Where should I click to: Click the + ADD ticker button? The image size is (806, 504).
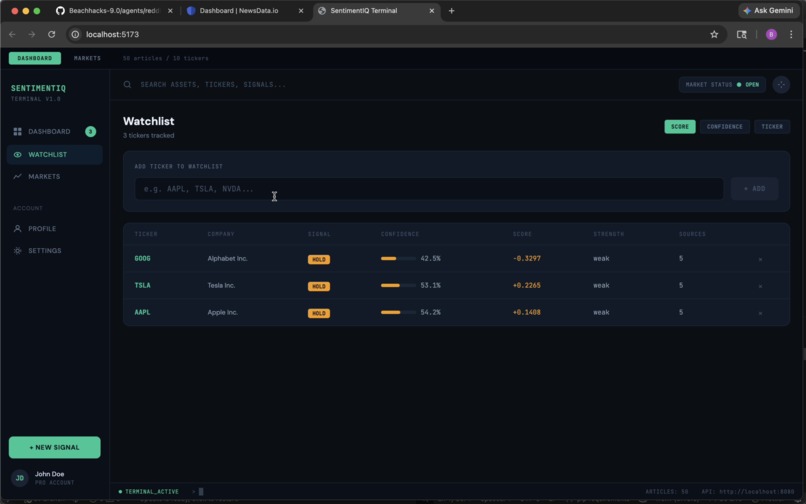click(x=754, y=189)
